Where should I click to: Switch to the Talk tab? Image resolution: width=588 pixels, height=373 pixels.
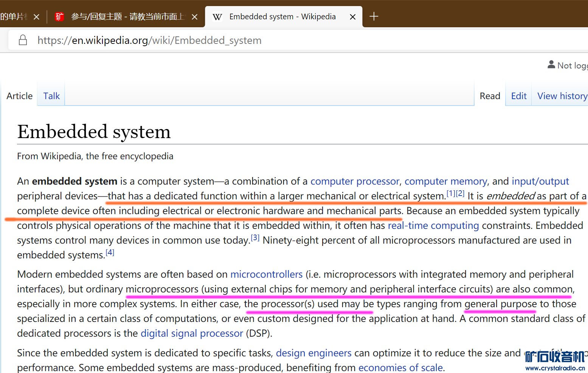pyautogui.click(x=51, y=96)
